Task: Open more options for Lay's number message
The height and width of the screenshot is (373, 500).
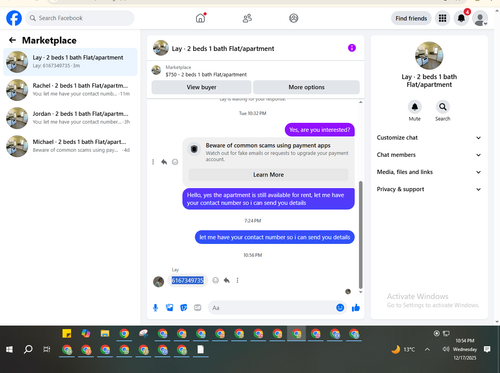Action: coord(237,280)
